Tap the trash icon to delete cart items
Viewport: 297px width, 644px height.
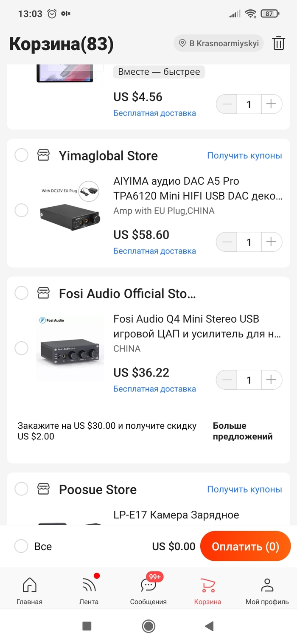point(278,43)
